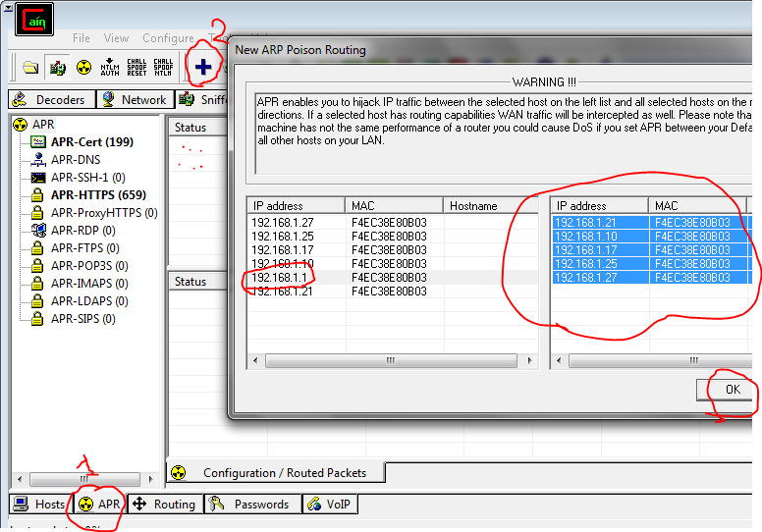Viewport: 762px width, 532px height.
Task: Click the Hostname column header
Action: tap(490, 206)
